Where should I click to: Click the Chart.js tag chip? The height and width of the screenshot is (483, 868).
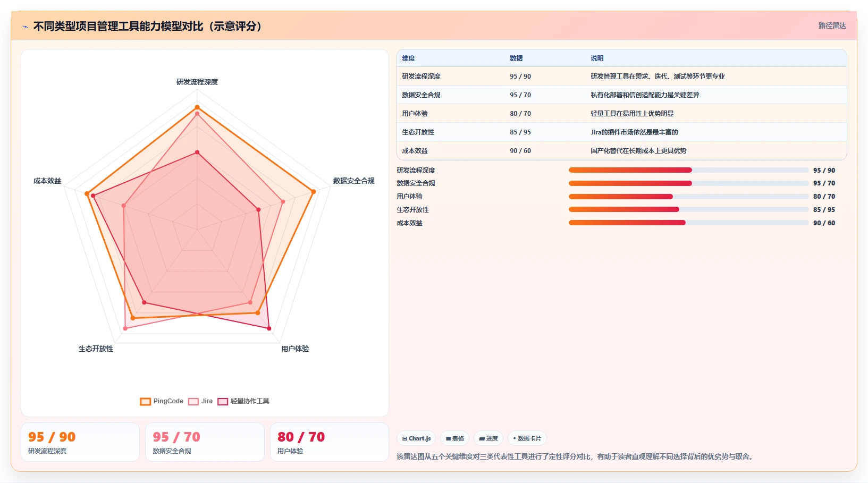coord(416,438)
